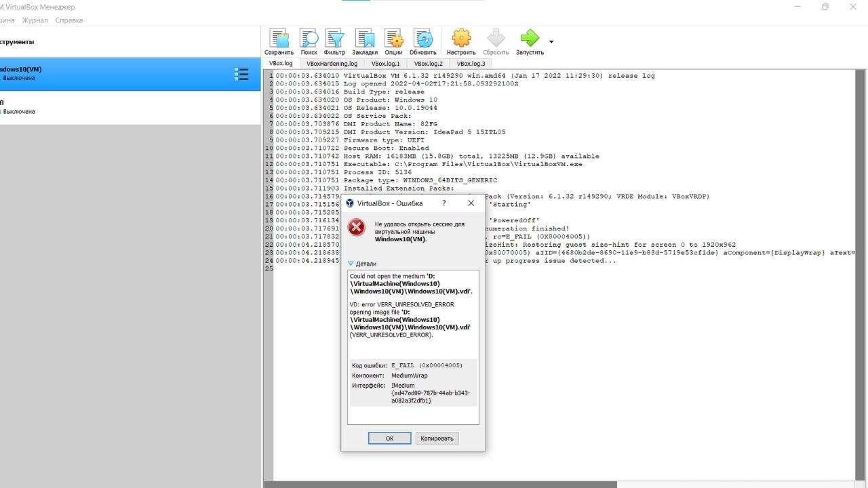Click the Запустить (Start) green arrow

(x=530, y=42)
